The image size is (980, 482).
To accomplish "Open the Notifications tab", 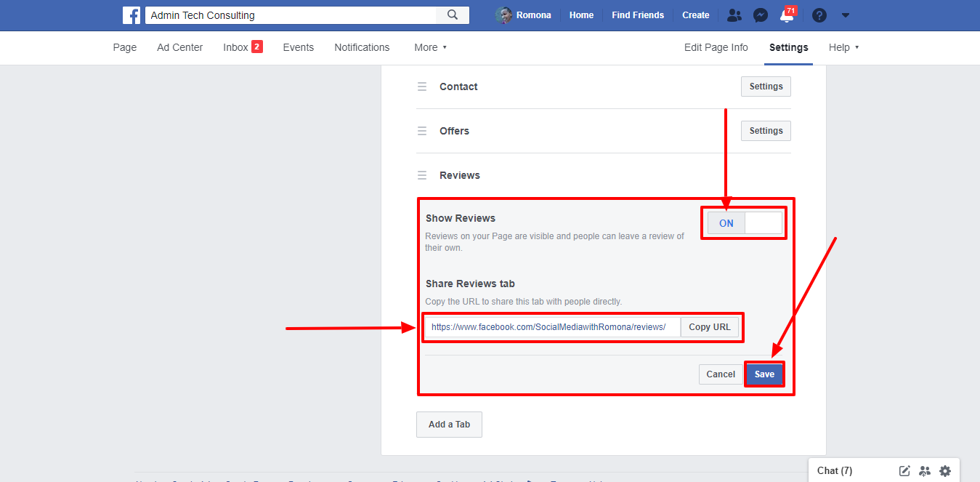I will [362, 47].
